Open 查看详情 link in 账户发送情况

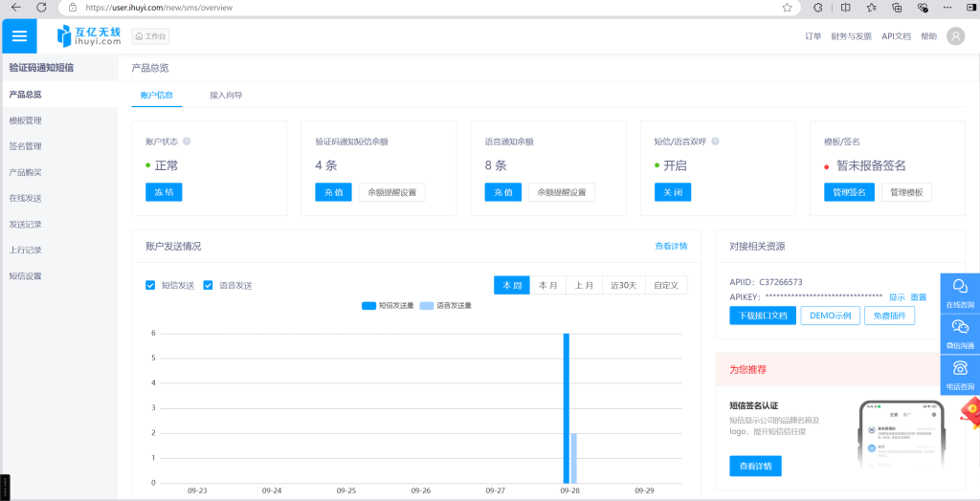(671, 246)
